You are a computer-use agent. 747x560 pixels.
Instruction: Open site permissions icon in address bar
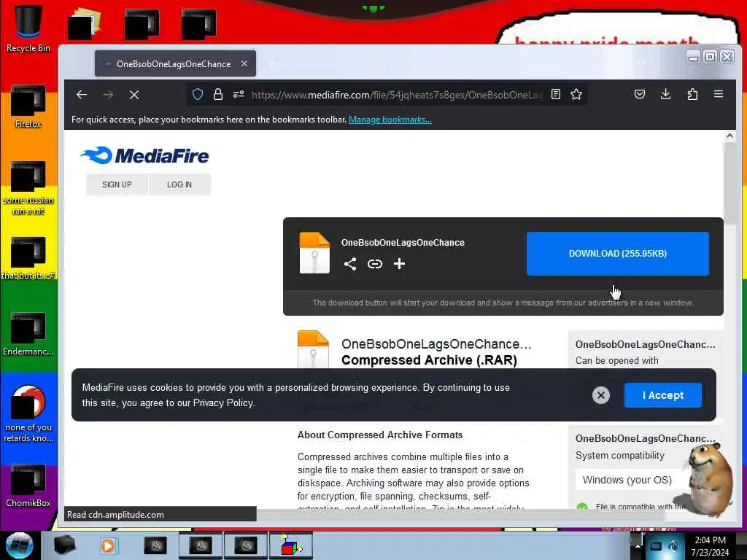click(239, 94)
